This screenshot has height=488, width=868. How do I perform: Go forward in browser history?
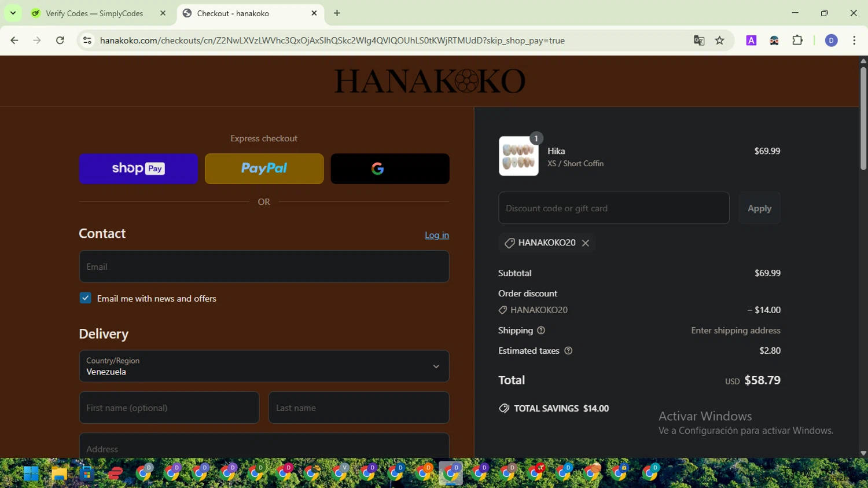[x=37, y=41]
